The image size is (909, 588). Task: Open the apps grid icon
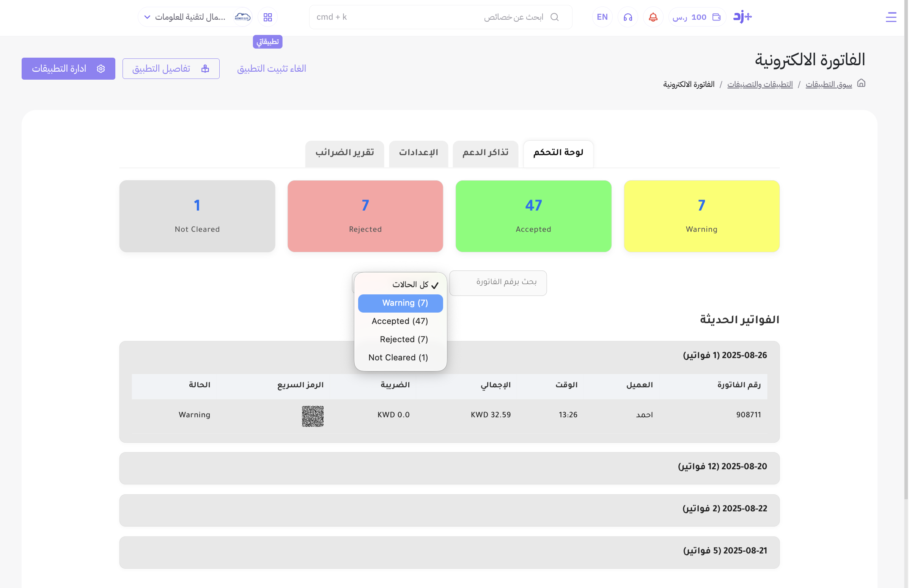(267, 17)
